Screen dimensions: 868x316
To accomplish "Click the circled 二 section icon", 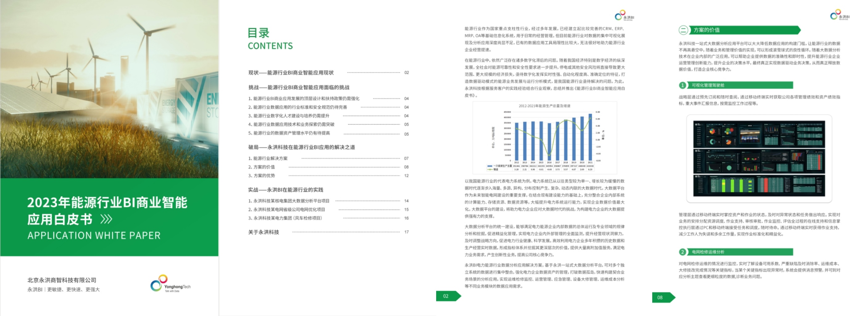I will tap(683, 30).
